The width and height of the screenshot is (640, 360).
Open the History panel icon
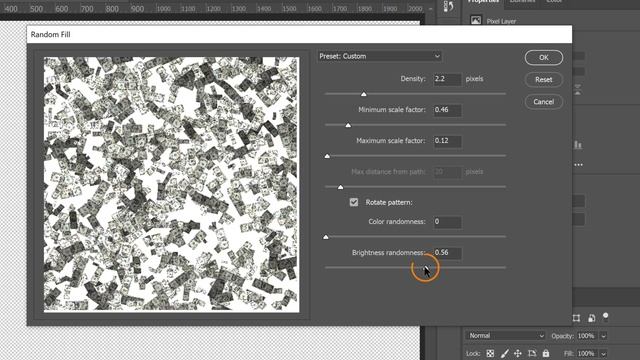click(449, 6)
